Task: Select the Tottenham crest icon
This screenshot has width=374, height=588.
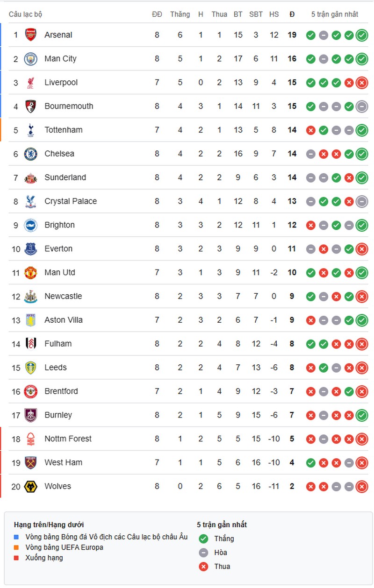Action: [x=30, y=130]
